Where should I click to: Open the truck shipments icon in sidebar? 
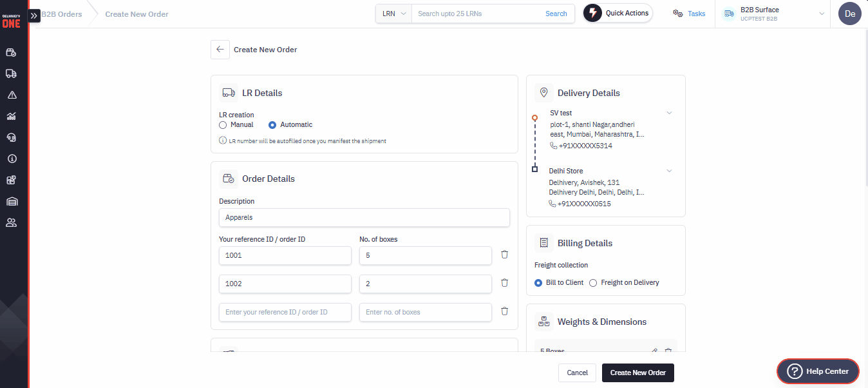(11, 73)
